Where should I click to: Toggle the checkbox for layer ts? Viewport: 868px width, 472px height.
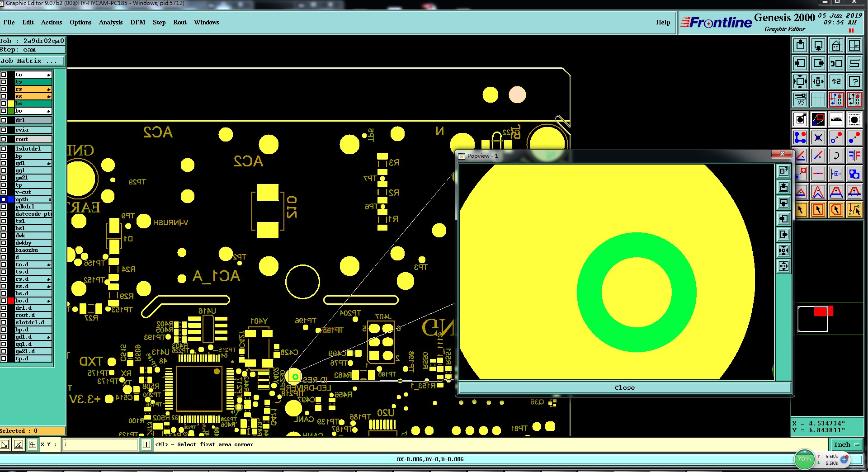tap(4, 82)
